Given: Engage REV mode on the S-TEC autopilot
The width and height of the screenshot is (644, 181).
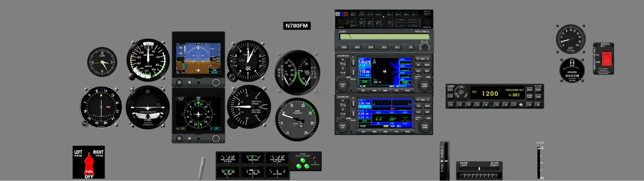Looking at the screenshot, I should click(x=384, y=47).
